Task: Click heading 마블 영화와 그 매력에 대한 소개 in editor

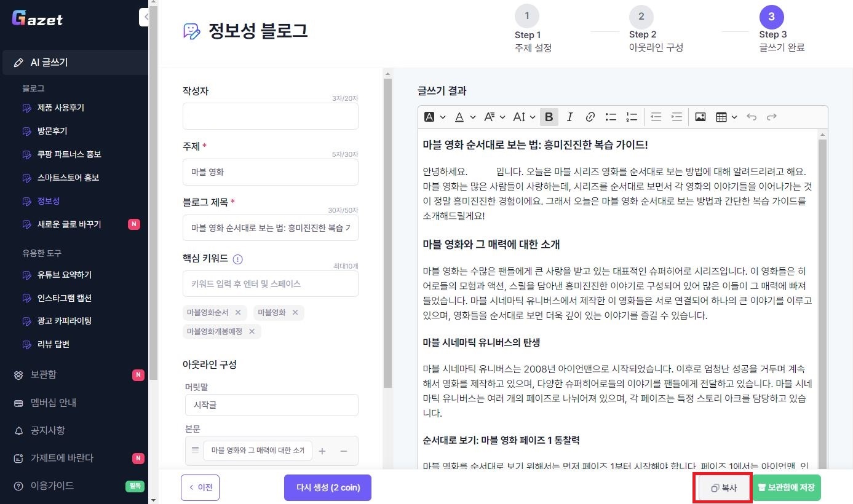Action: [491, 245]
